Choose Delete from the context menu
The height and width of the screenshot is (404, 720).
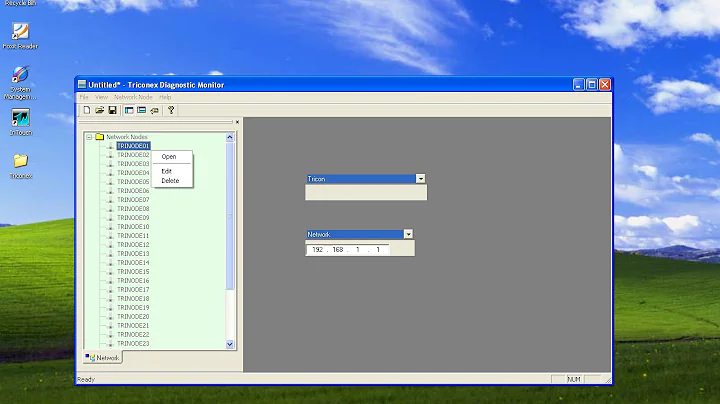[172, 180]
